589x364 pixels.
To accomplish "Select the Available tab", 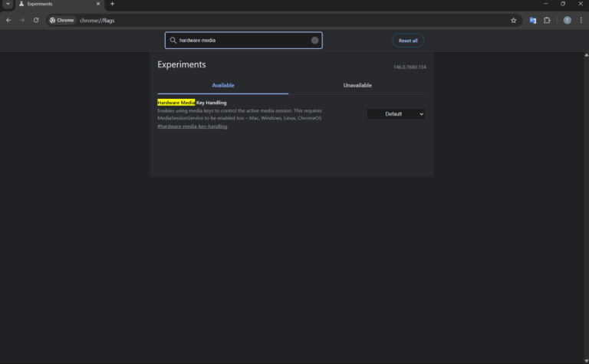I will pos(222,85).
